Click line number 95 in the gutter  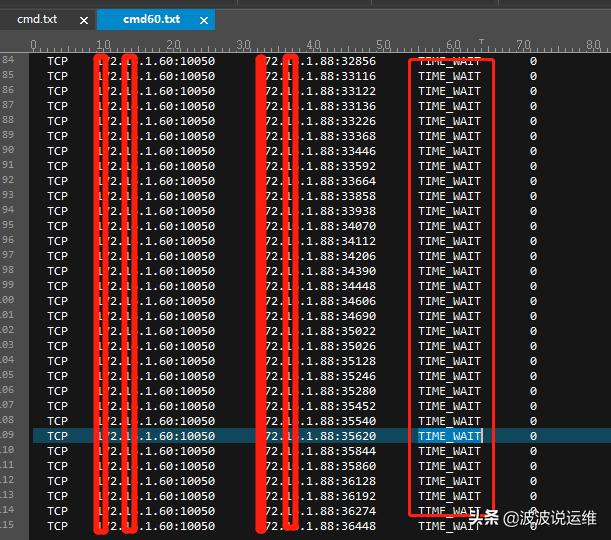pos(9,226)
